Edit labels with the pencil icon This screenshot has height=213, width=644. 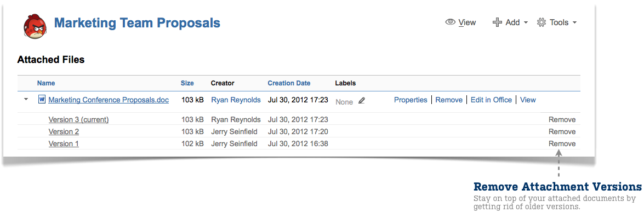[361, 101]
